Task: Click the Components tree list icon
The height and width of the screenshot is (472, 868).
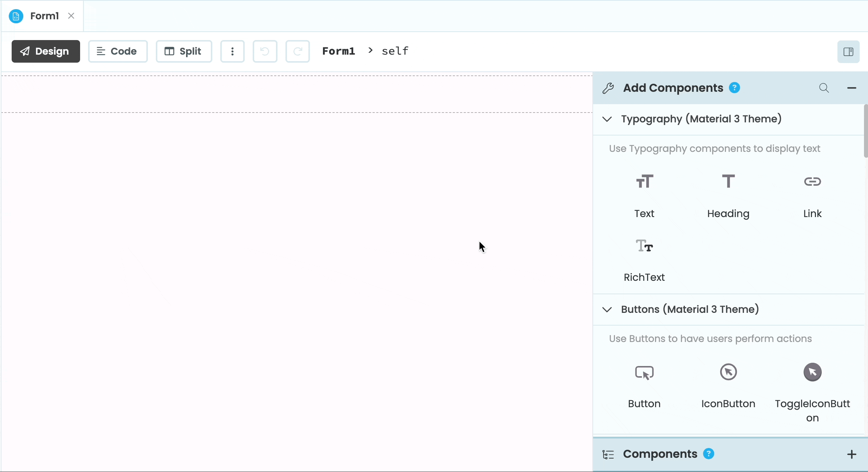Action: 608,455
